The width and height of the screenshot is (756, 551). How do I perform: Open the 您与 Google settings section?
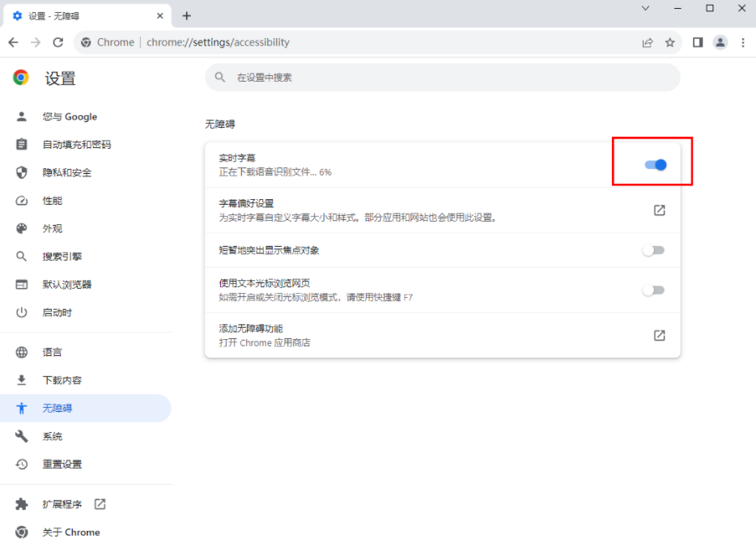(86, 117)
